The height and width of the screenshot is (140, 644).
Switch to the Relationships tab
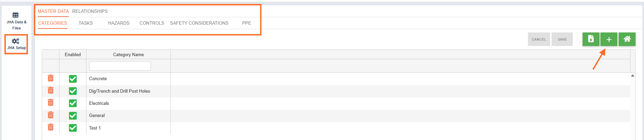click(x=90, y=11)
